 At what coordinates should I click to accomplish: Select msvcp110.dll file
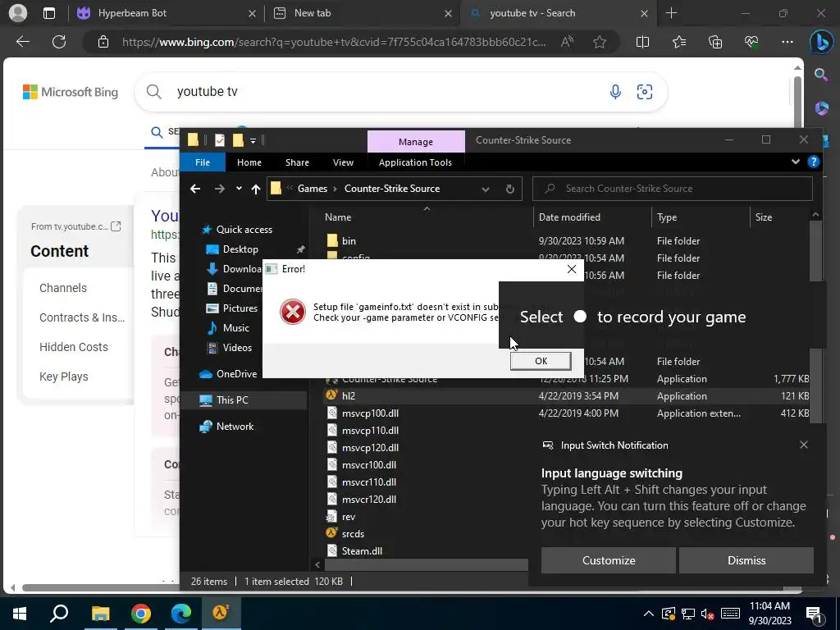pos(370,430)
